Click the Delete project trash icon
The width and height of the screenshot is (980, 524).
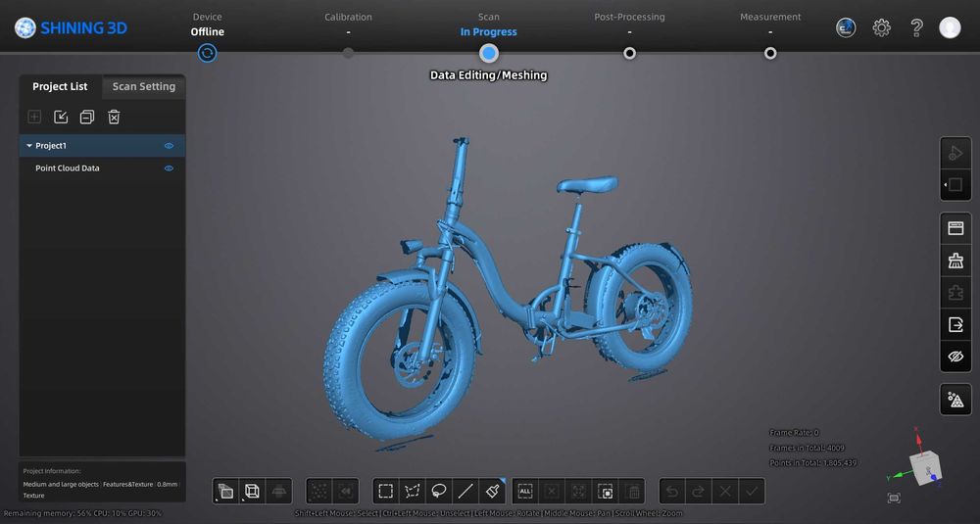(x=114, y=117)
